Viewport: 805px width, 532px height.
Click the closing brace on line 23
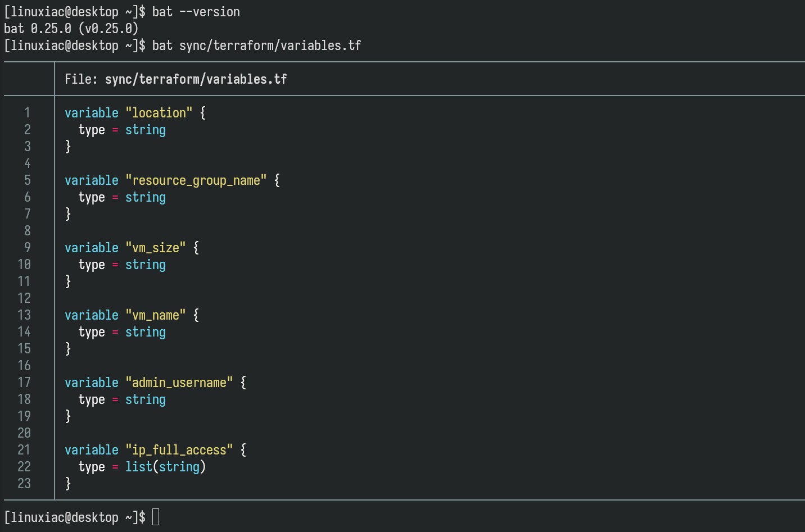pos(68,484)
